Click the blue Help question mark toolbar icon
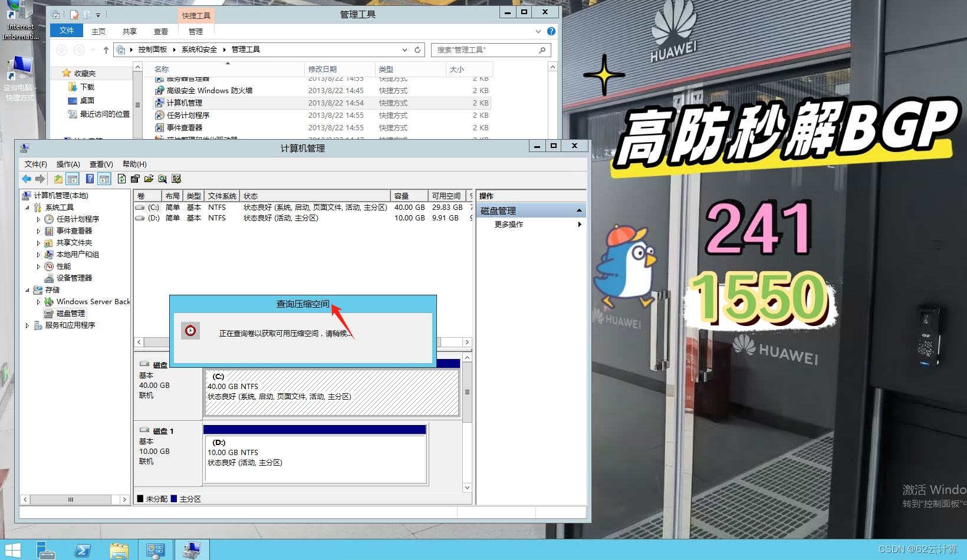The height and width of the screenshot is (560, 967). click(90, 179)
